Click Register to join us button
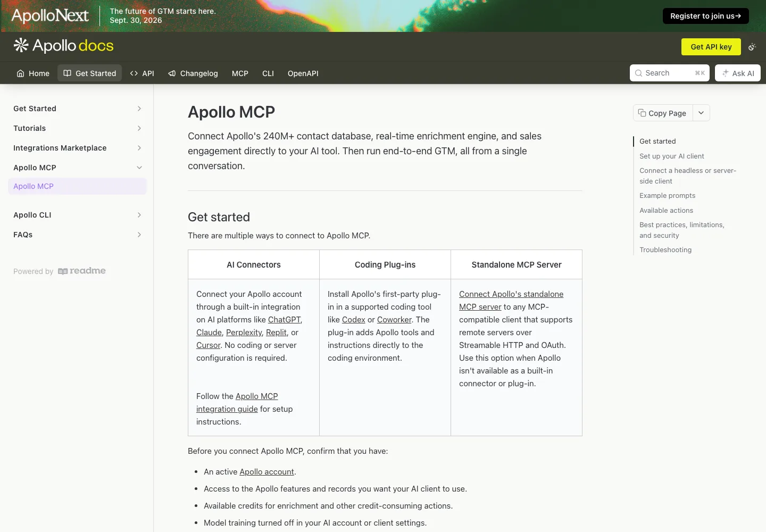The width and height of the screenshot is (766, 532). (x=705, y=16)
